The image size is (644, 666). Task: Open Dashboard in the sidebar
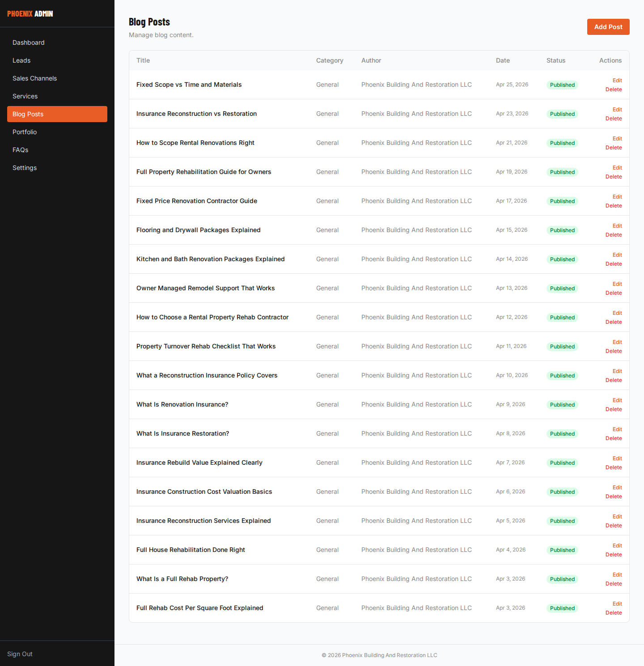(57, 42)
